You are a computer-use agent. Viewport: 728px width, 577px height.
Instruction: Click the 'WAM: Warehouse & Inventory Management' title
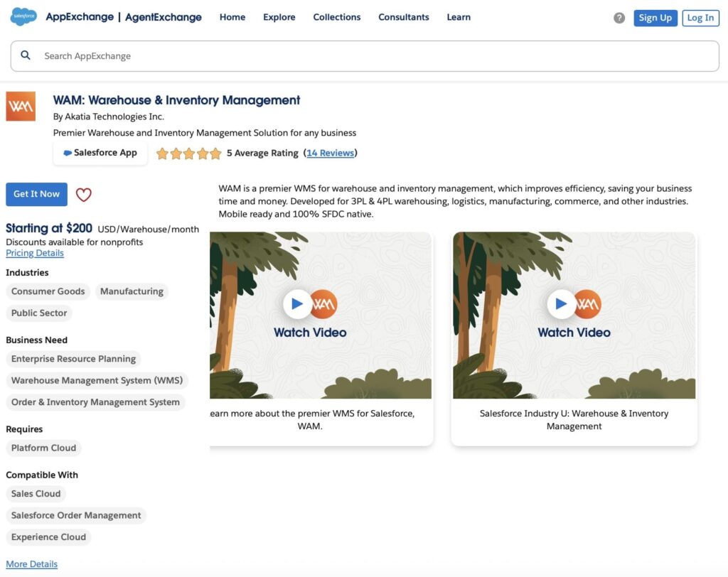point(176,100)
